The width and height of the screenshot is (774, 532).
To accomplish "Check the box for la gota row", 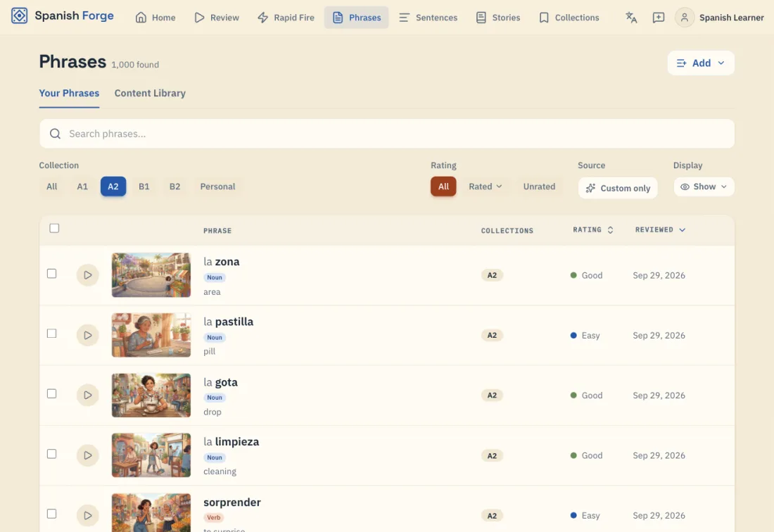I will click(52, 394).
